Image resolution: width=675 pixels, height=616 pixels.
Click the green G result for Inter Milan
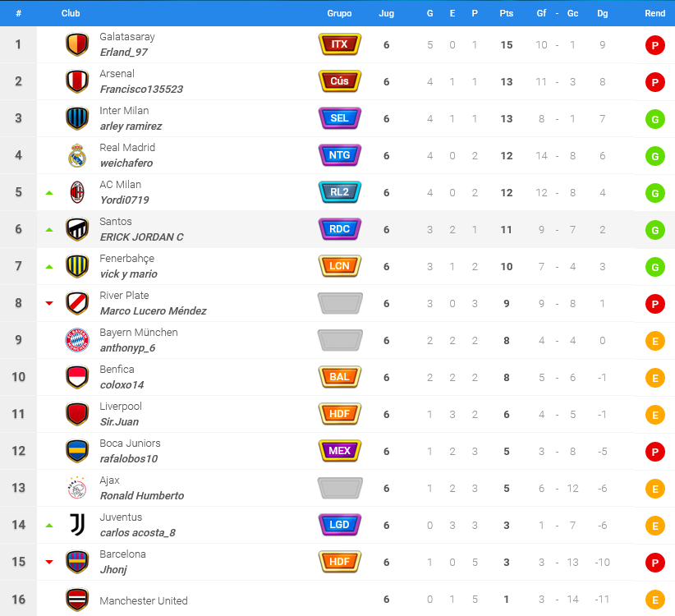[654, 119]
